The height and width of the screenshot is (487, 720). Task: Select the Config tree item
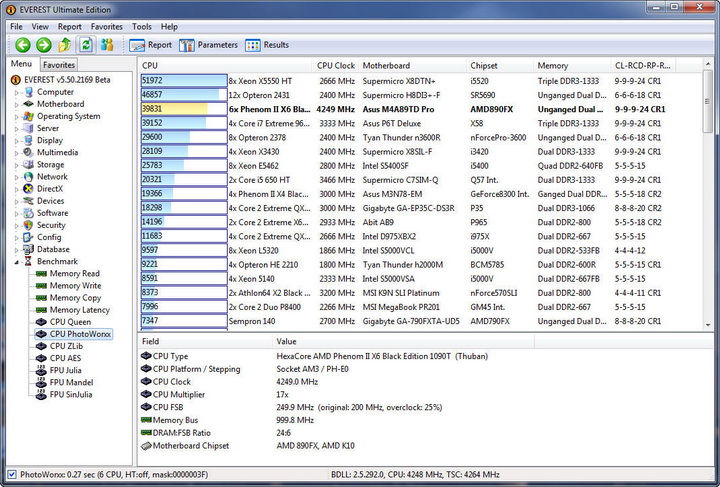[x=49, y=237]
